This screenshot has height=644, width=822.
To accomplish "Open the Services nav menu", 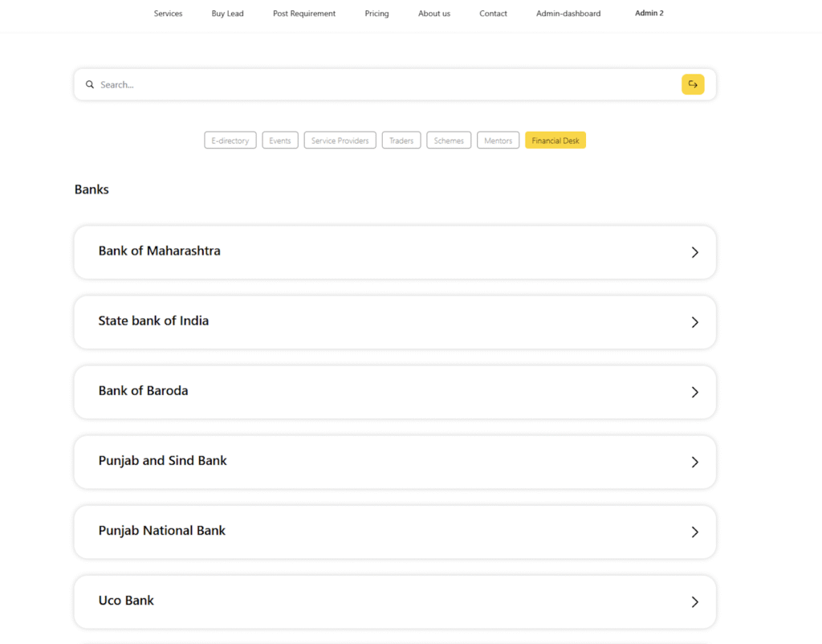I will point(168,14).
